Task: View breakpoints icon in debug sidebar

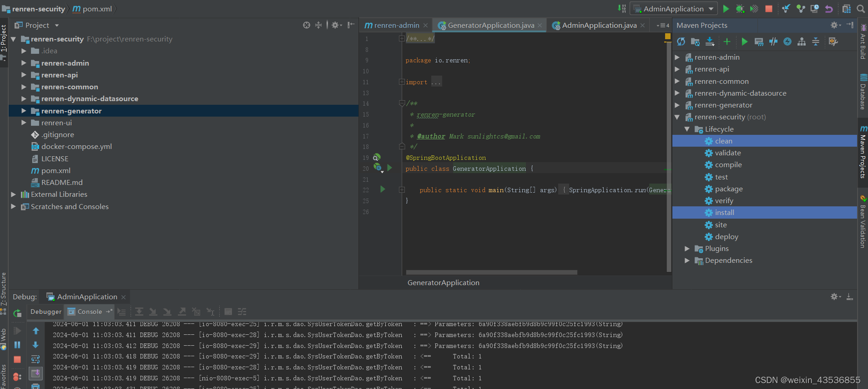Action: pos(17,377)
